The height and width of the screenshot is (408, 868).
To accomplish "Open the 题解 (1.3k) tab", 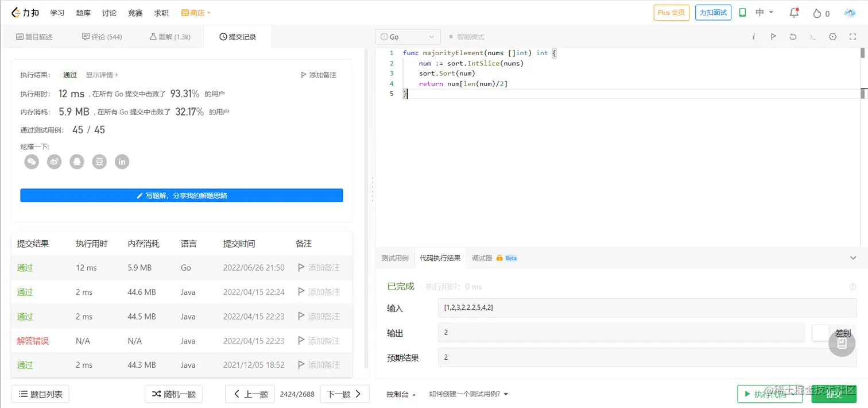I will click(170, 37).
